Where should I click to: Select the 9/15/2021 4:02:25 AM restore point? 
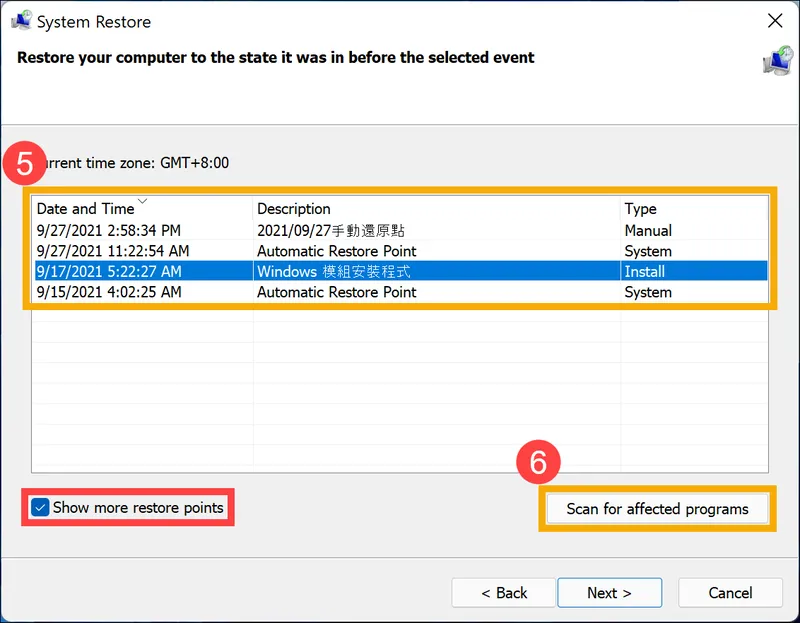point(109,292)
